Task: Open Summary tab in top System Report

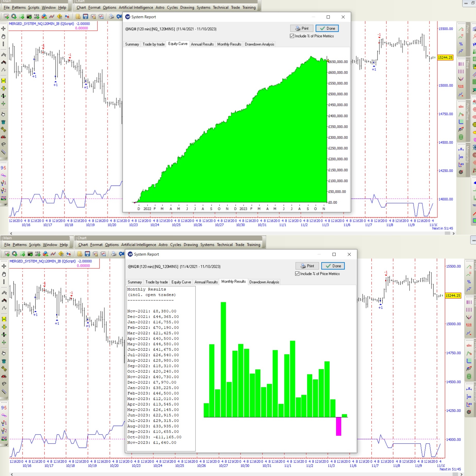Action: point(132,44)
